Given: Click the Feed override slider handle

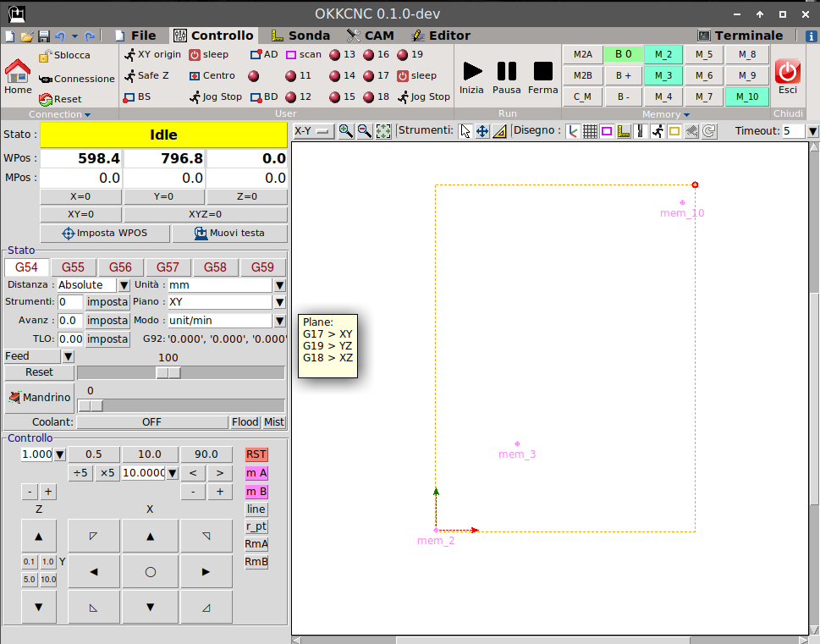Looking at the screenshot, I should click(168, 373).
